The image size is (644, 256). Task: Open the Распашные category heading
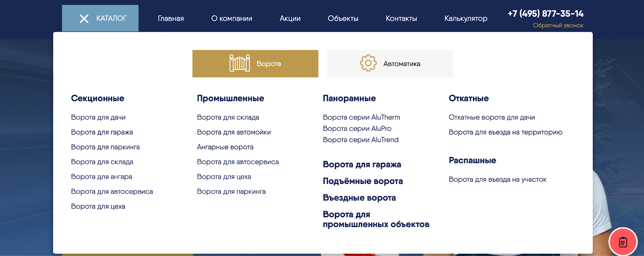coord(473,160)
